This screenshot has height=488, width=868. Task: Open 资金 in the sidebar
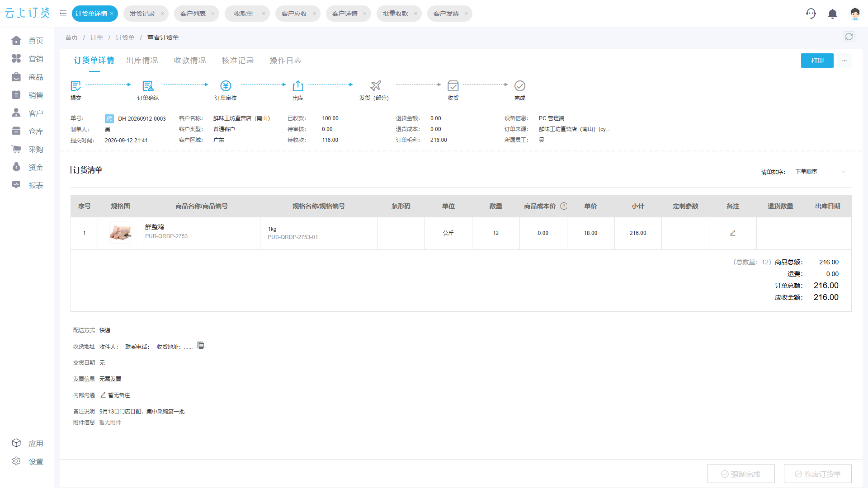[x=27, y=167]
